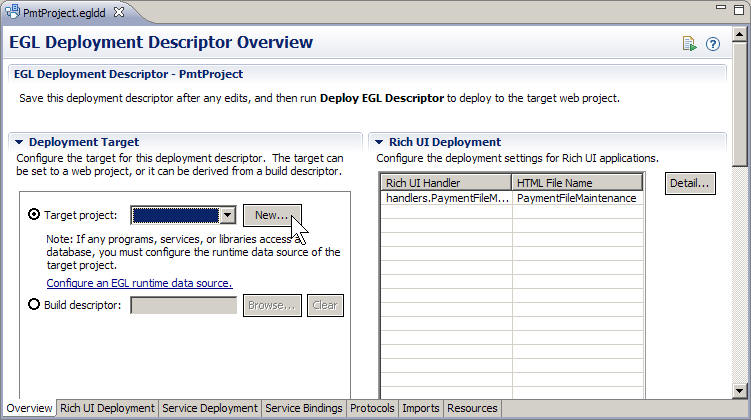
Task: Collapse the Deployment Target section
Action: [x=19, y=142]
